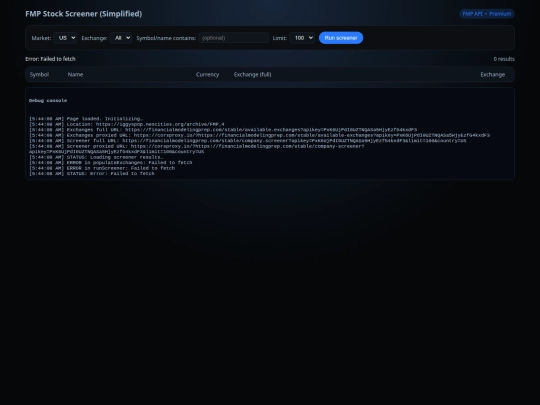
Task: Click the 'Error: Failed to fetch' status message
Action: click(x=50, y=59)
